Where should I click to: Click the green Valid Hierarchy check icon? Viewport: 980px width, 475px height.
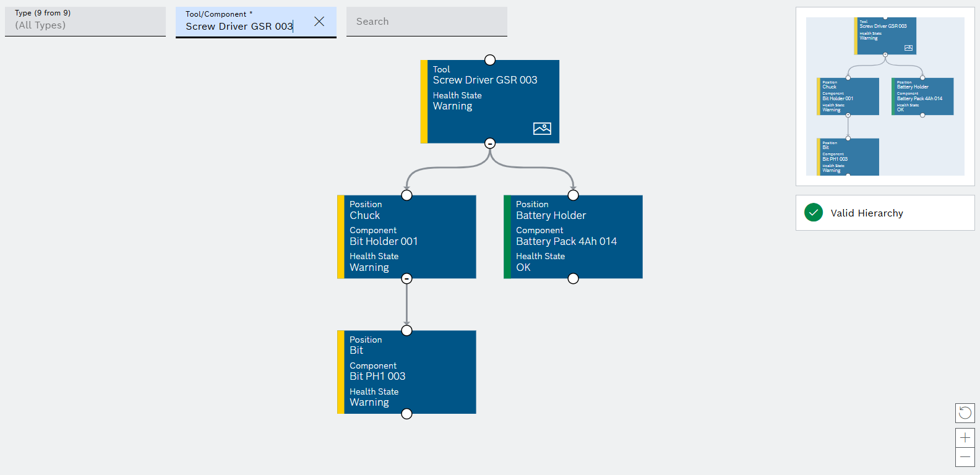[814, 213]
